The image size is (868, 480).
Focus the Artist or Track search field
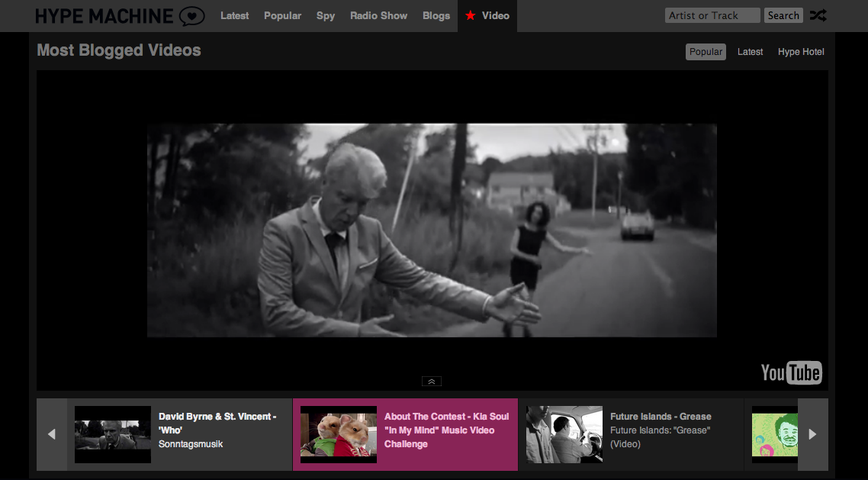tap(712, 15)
